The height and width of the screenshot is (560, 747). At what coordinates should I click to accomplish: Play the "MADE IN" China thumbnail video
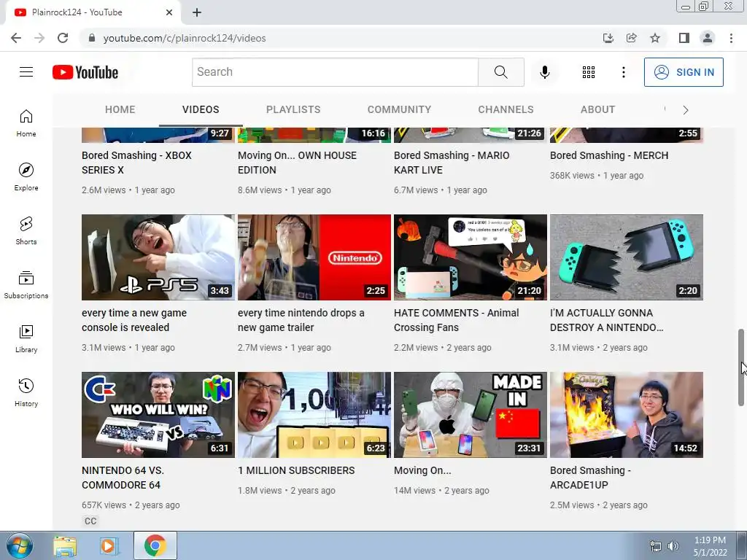(471, 415)
